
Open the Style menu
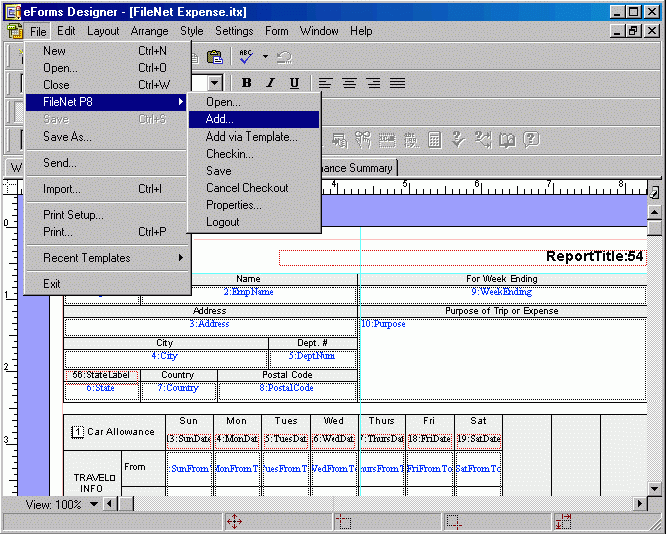pos(191,31)
